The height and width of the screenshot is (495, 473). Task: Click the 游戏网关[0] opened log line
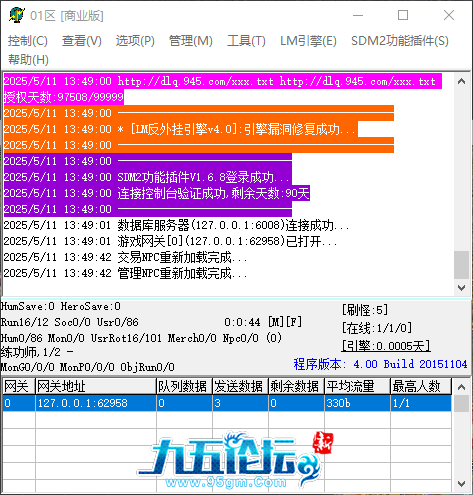tap(171, 241)
